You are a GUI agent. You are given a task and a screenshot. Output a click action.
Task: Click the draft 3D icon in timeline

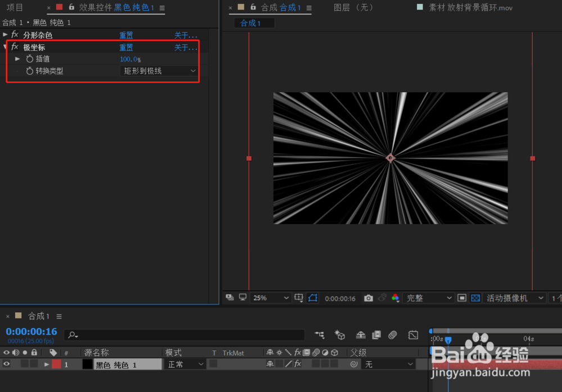[340, 335]
